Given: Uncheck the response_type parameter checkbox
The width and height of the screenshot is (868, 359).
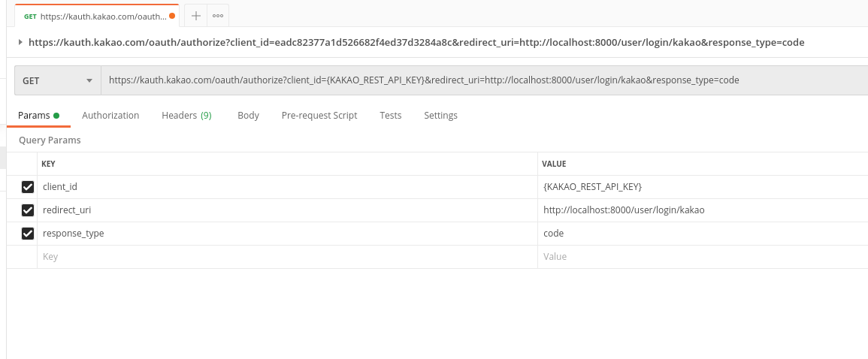Looking at the screenshot, I should pyautogui.click(x=28, y=234).
